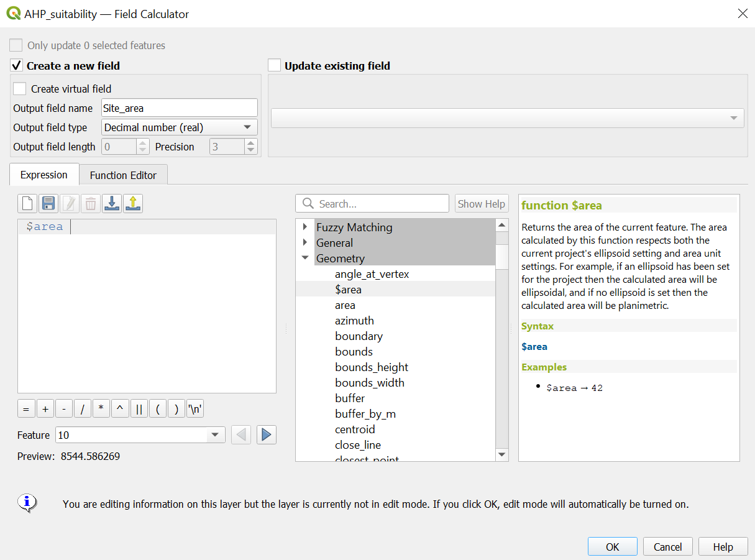Click the export user expressions icon
This screenshot has width=755, height=560.
[133, 204]
